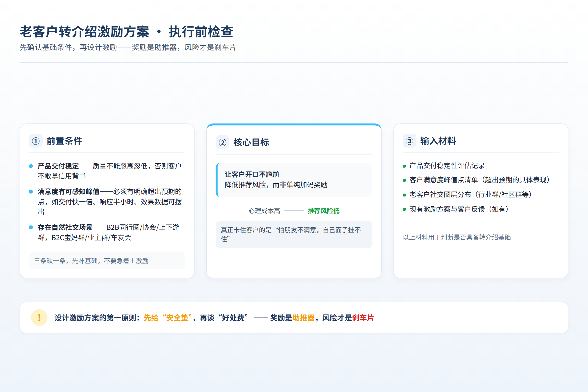Screen dimensions: 588x392
Task: Click the red word 刹车片 in banner
Action: (x=363, y=318)
